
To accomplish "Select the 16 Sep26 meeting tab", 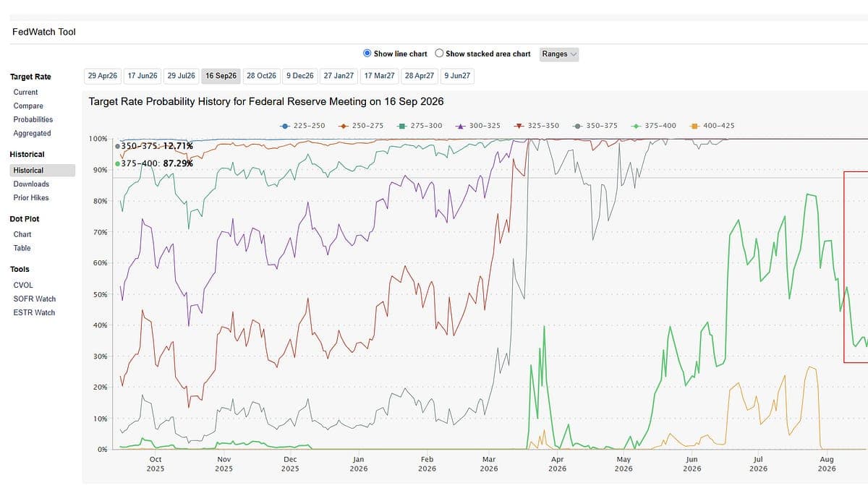I will tap(221, 76).
